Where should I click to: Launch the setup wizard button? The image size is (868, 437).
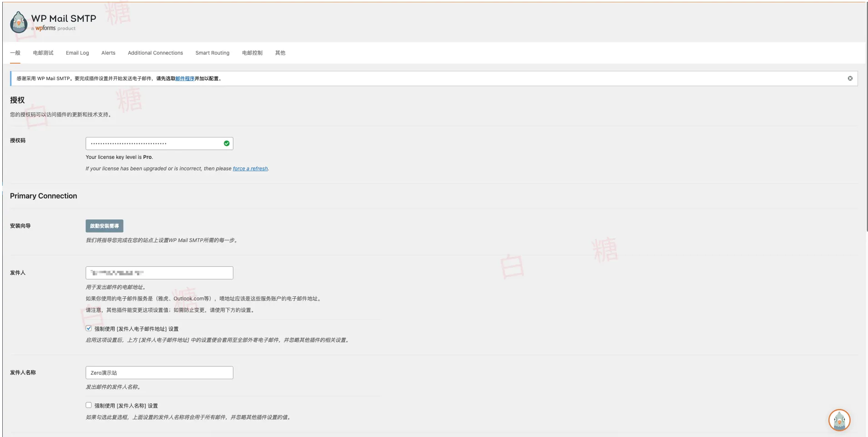104,226
